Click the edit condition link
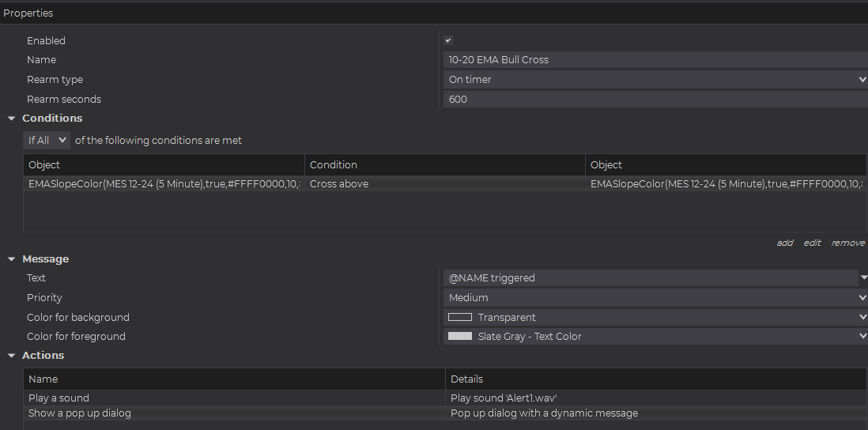 (812, 243)
